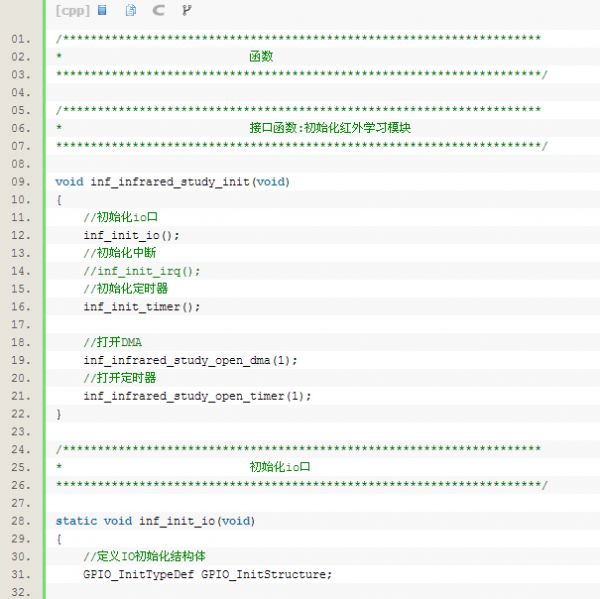Click the [cpp] language label
The width and height of the screenshot is (600, 599).
coord(73,11)
